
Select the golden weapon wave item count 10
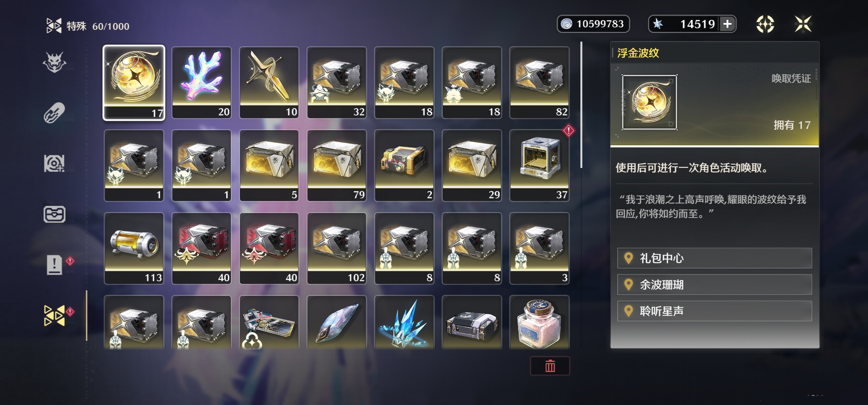pos(269,82)
